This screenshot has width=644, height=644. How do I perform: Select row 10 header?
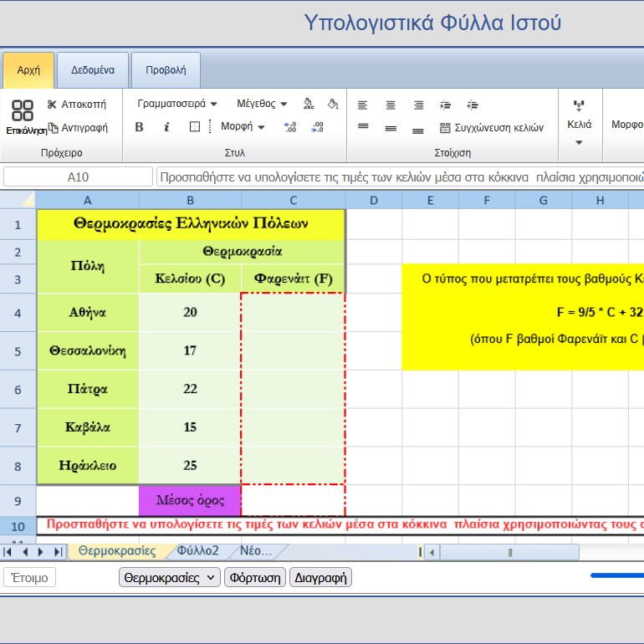tap(18, 527)
